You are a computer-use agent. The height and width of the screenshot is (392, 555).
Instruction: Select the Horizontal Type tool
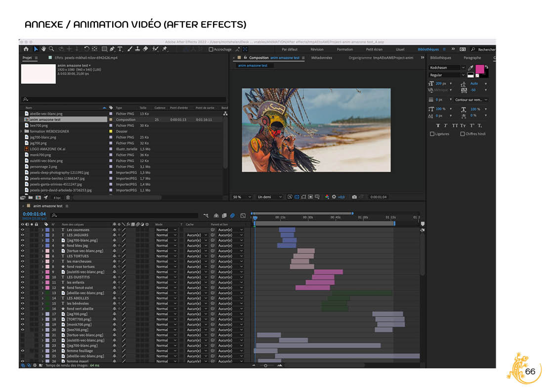tap(120, 49)
